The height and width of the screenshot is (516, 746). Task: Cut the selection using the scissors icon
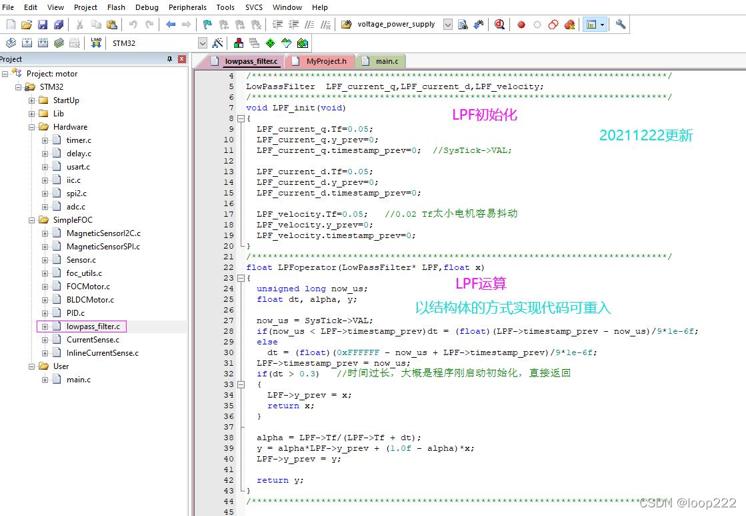[80, 25]
